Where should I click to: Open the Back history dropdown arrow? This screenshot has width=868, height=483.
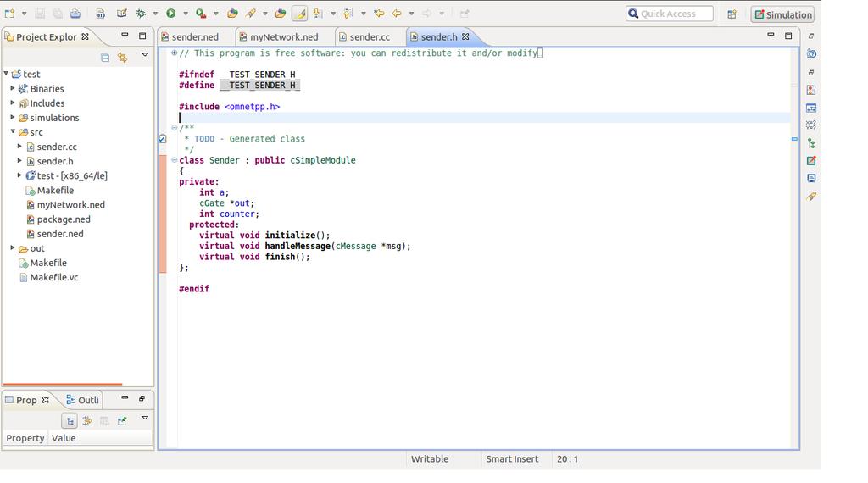click(x=411, y=14)
